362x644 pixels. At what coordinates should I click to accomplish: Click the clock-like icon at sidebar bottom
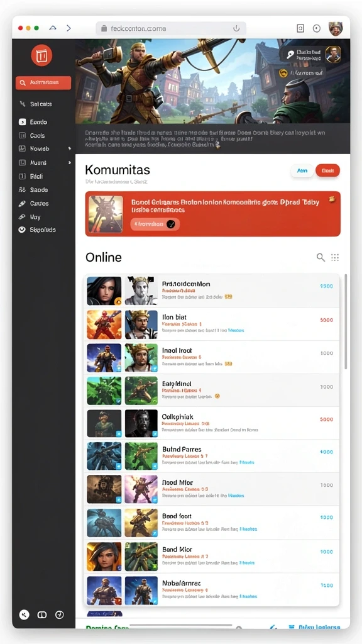coord(60,614)
